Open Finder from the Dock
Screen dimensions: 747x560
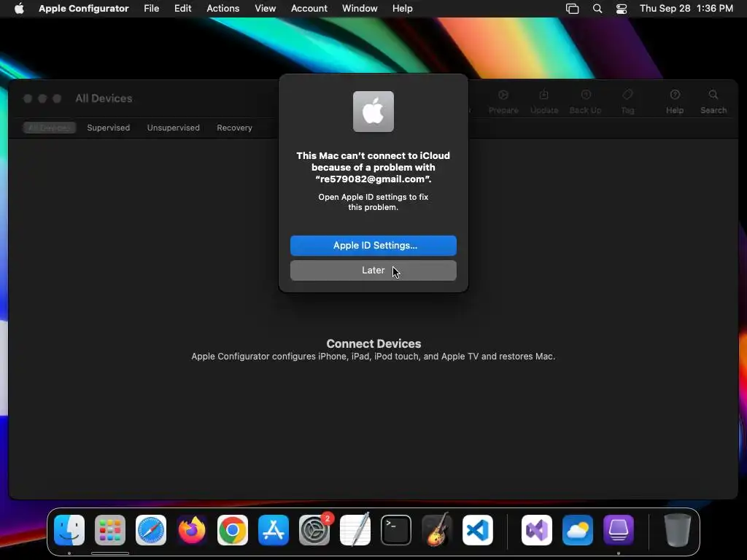click(69, 530)
